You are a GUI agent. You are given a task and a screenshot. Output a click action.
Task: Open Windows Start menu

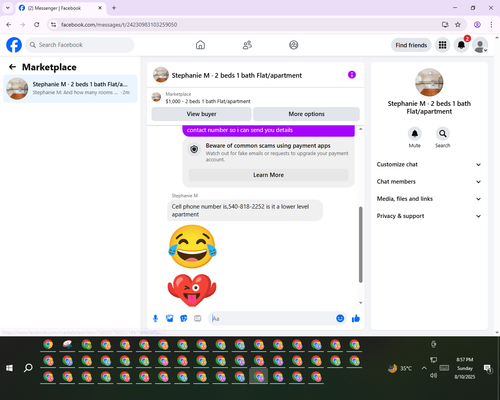coord(9,368)
